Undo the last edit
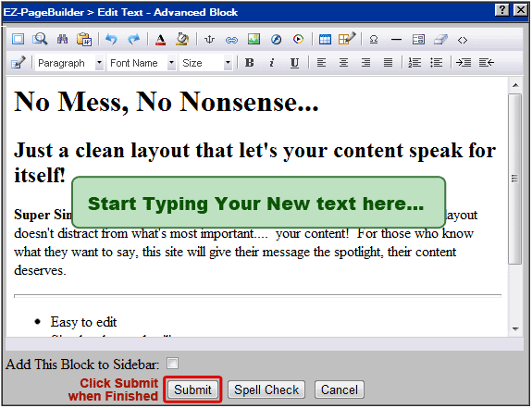 [111, 40]
